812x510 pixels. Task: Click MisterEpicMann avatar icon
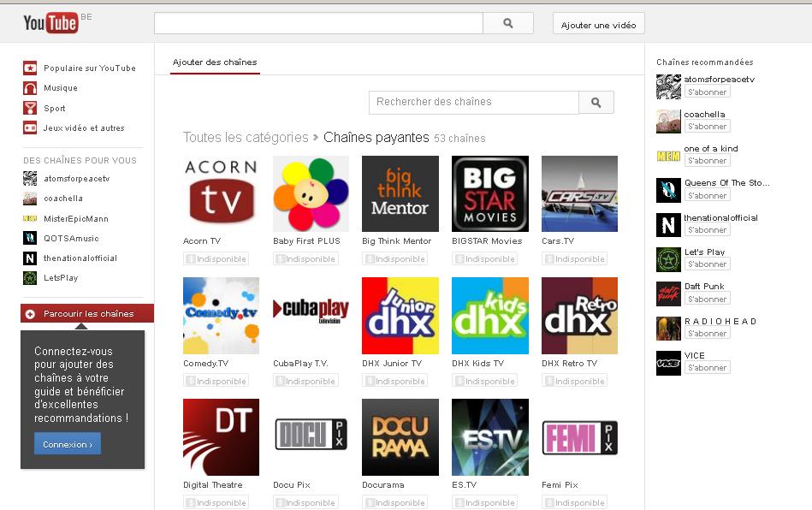(x=30, y=218)
